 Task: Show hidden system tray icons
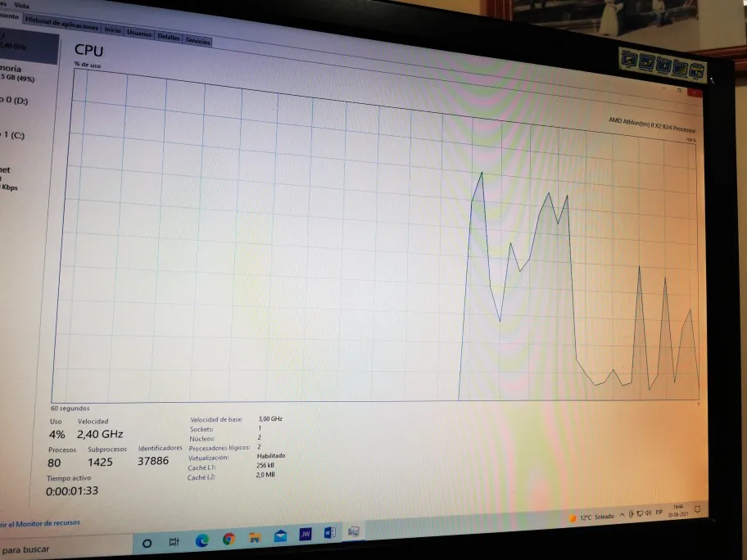point(622,515)
